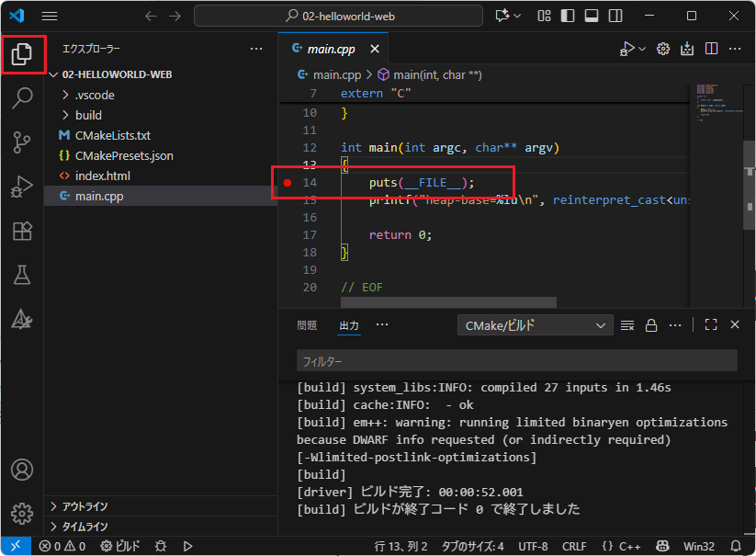Viewport: 756px width, 556px height.
Task: Click ビルド build button in status bar
Action: click(120, 546)
